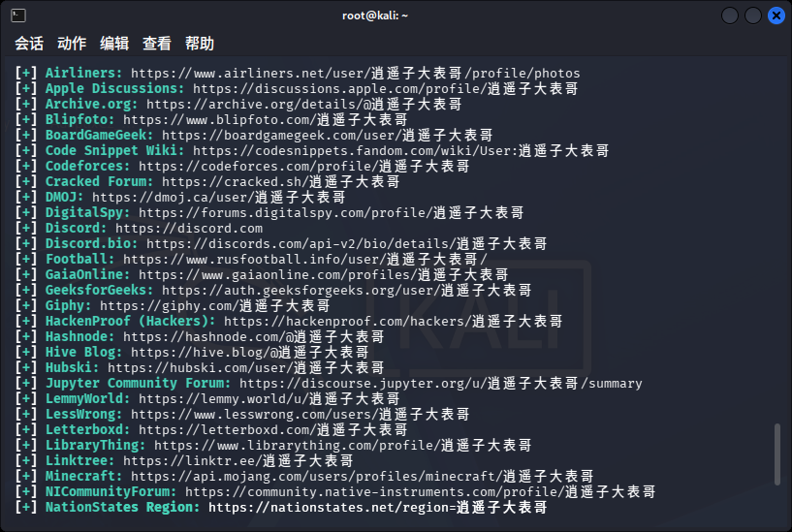Click the 'NICommunityForum:' label
This screenshot has height=532, width=792.
111,491
